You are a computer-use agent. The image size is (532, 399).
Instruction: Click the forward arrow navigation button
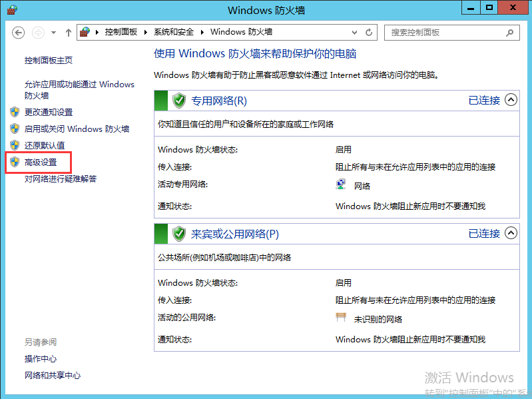coord(38,33)
